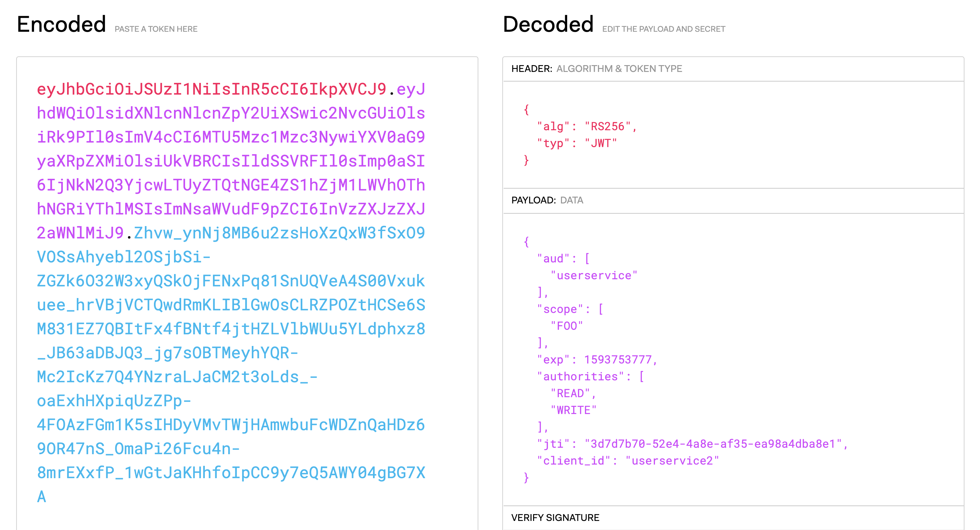Click the "userservice2" client_id value

(x=672, y=461)
